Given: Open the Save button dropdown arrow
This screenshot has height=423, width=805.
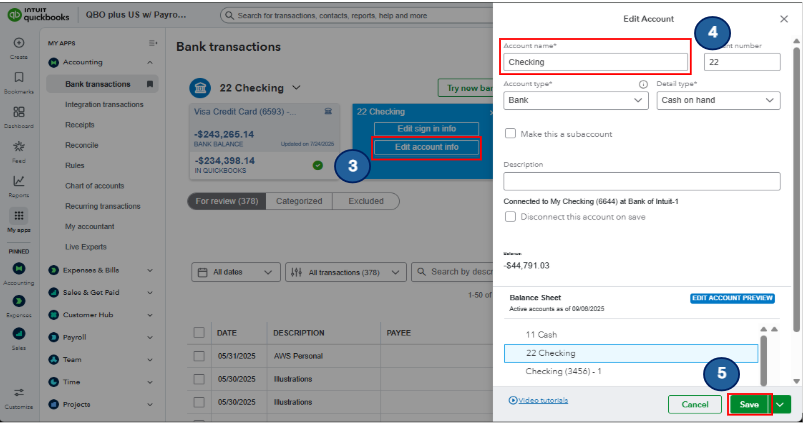Looking at the screenshot, I should (780, 405).
